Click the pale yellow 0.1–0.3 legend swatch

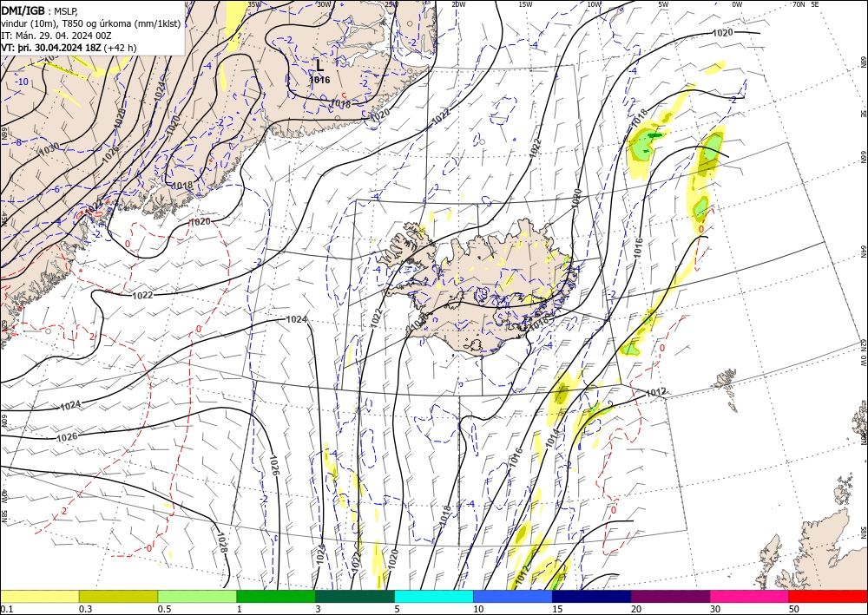(x=39, y=596)
